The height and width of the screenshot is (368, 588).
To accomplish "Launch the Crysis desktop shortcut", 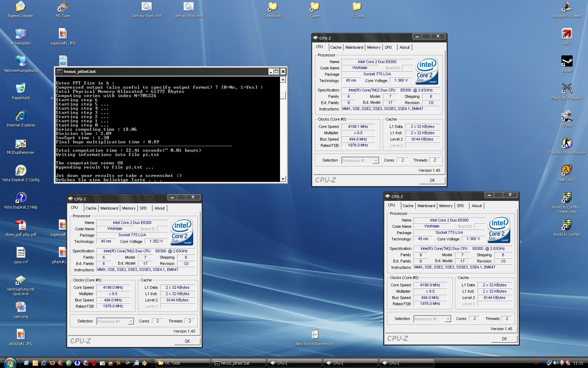I will (x=567, y=119).
